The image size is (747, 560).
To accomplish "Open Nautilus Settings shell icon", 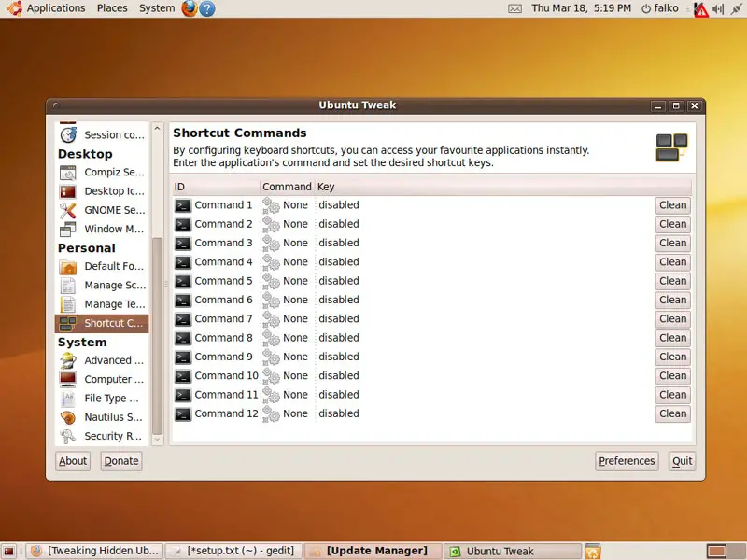I will click(67, 417).
